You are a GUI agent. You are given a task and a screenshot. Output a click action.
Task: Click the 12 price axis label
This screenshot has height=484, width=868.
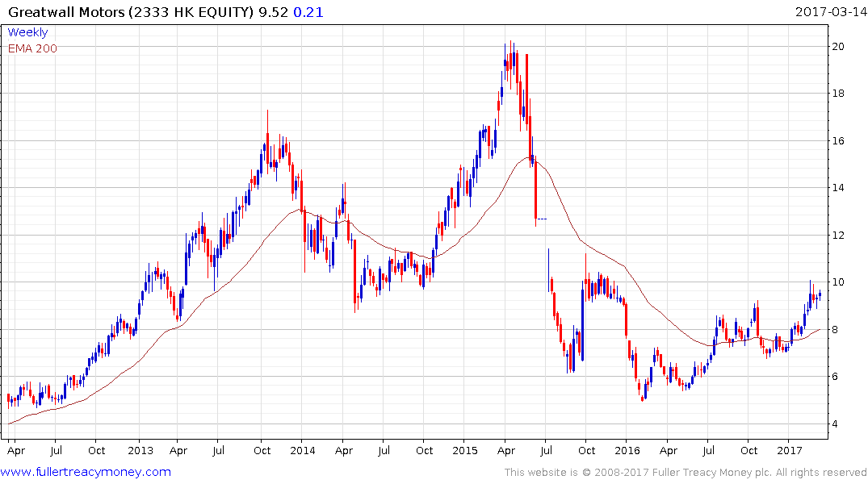838,235
